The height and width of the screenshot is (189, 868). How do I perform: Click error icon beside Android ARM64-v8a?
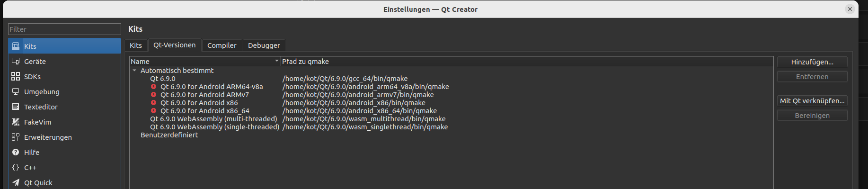[x=153, y=87]
